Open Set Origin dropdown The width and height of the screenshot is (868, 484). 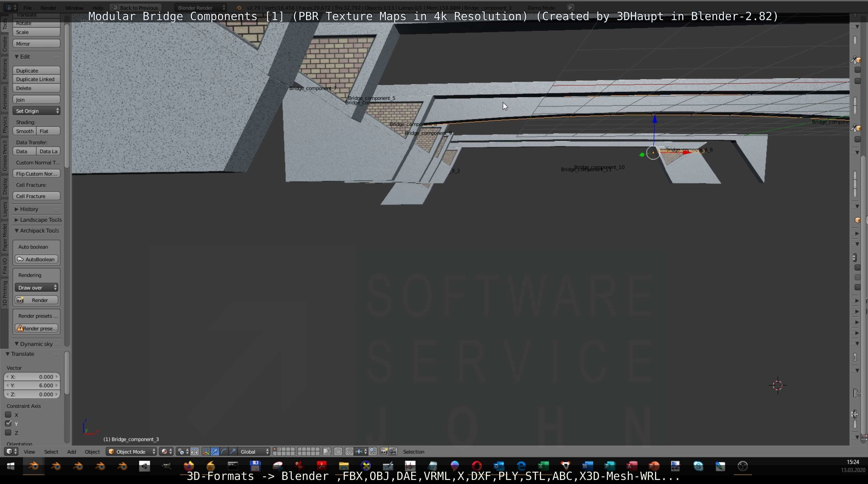point(36,111)
